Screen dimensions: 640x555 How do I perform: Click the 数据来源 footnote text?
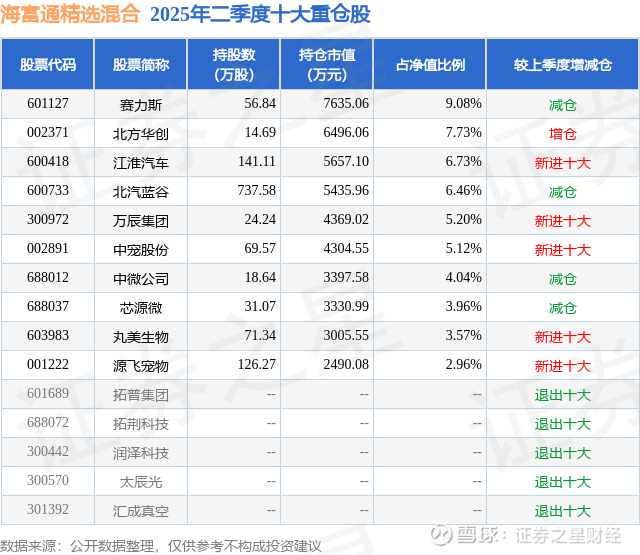[161, 546]
